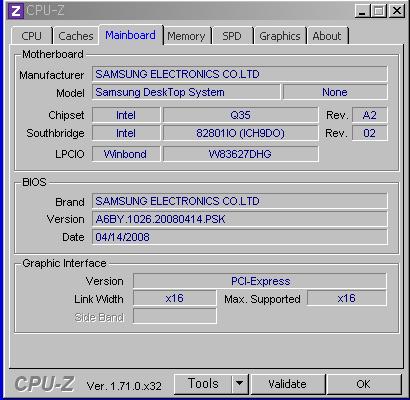Click the disabled maximize window button
Screen dimensions: 410x400
click(x=378, y=11)
